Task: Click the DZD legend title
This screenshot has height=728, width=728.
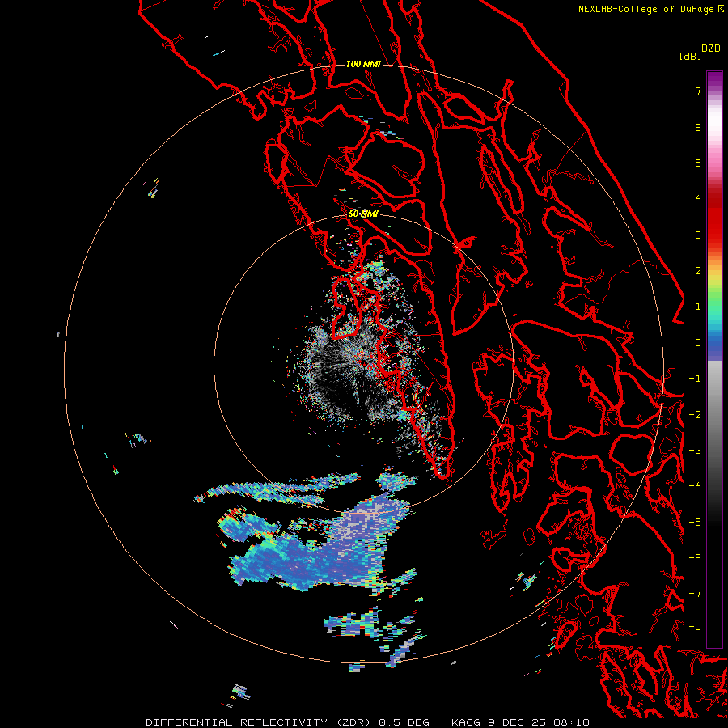Action: (x=711, y=49)
